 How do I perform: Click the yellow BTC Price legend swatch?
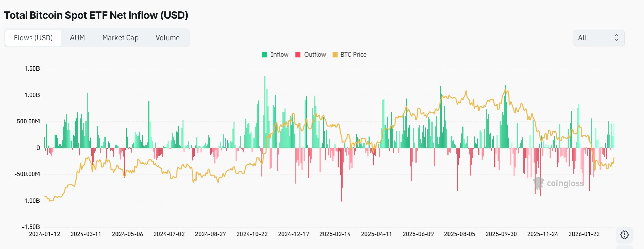(335, 55)
